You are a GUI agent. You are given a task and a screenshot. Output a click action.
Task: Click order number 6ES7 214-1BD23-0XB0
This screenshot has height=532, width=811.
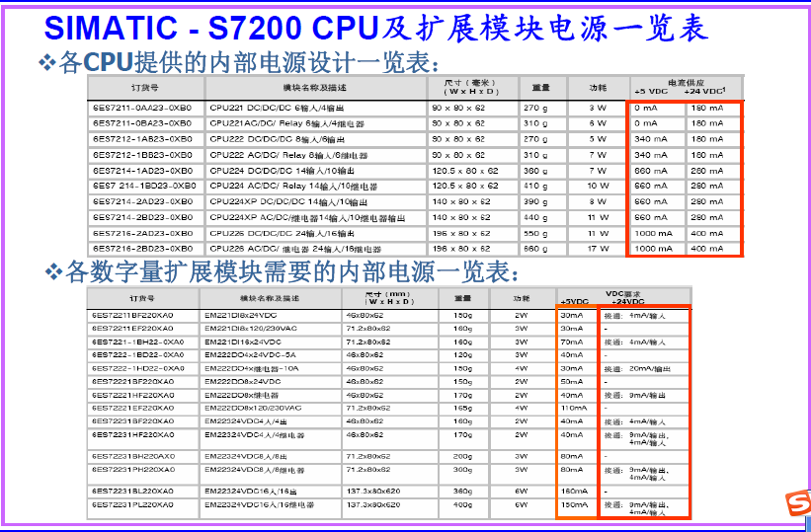pyautogui.click(x=144, y=187)
